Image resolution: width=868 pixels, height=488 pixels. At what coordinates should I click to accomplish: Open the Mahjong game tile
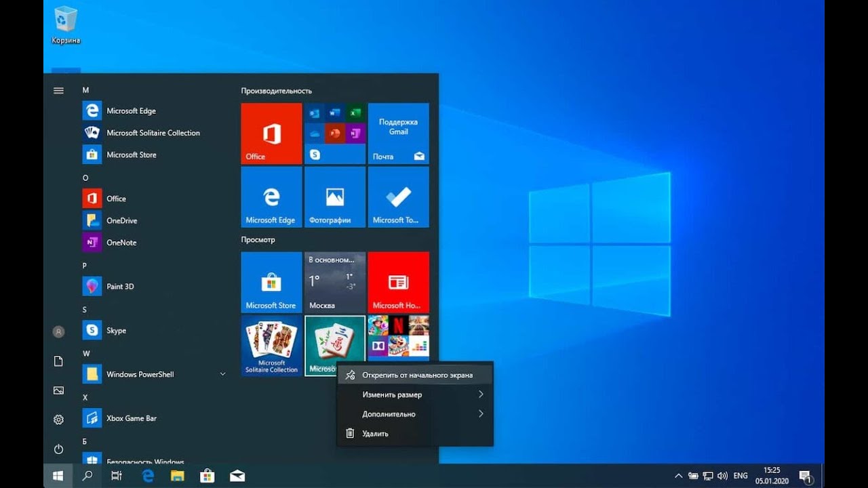pyautogui.click(x=335, y=345)
